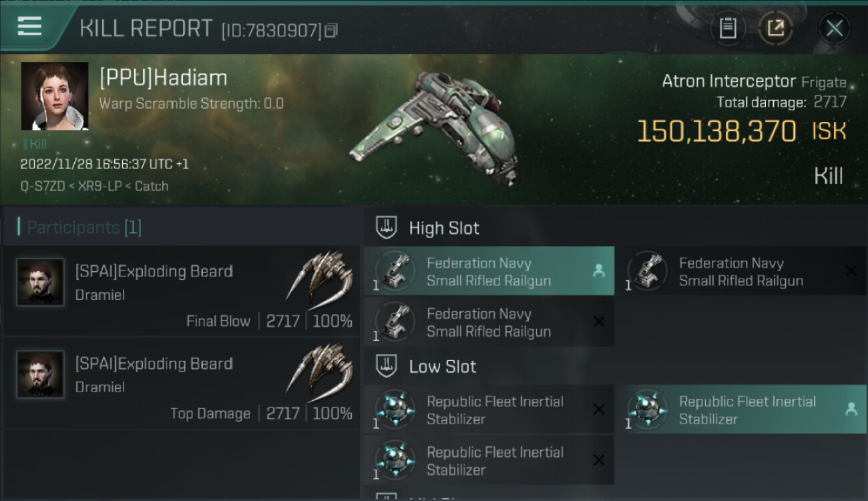Open Exploding Beard's Final Blow portrait

40,282
